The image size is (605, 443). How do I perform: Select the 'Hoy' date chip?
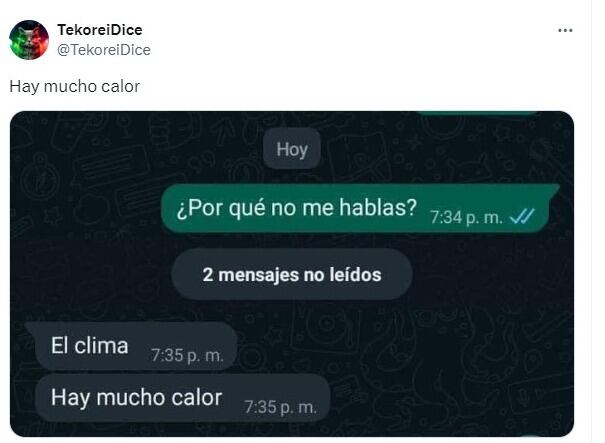(x=292, y=149)
